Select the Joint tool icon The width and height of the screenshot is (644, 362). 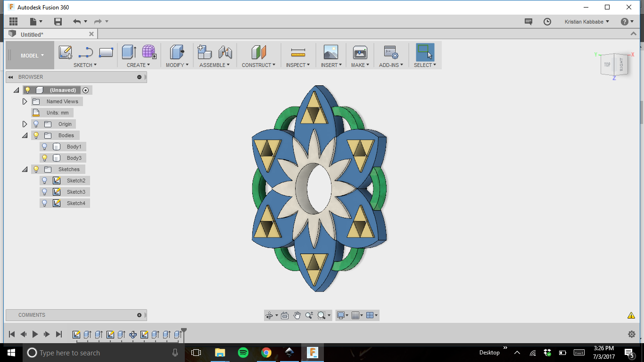(x=225, y=52)
